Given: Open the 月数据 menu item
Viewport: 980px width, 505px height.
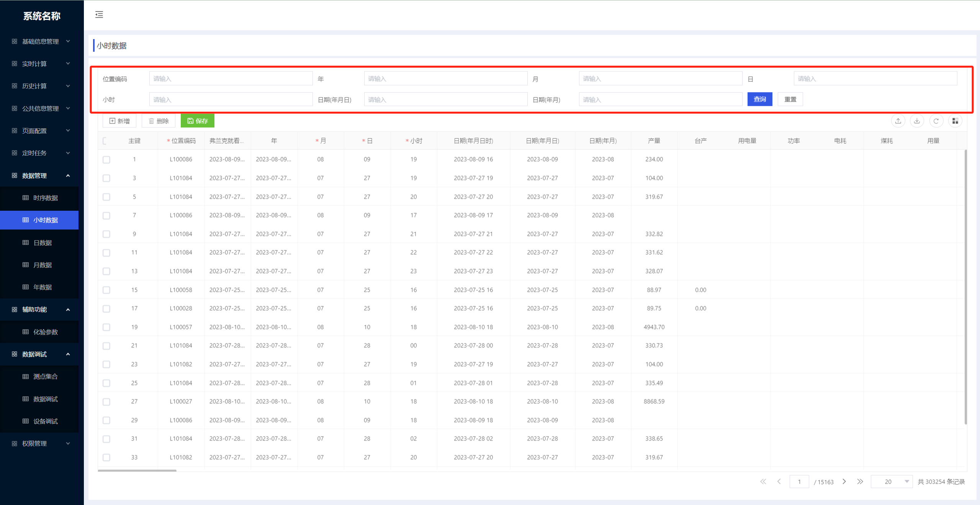Looking at the screenshot, I should click(39, 265).
